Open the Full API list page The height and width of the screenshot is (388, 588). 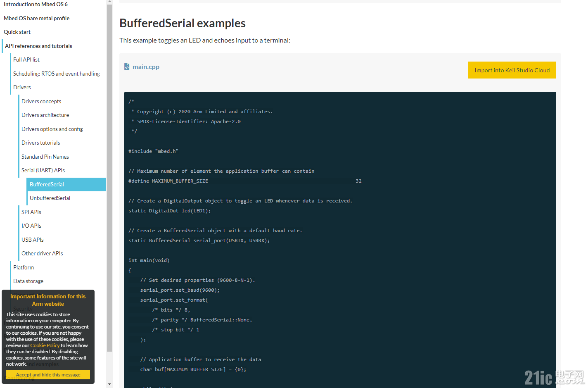click(26, 60)
